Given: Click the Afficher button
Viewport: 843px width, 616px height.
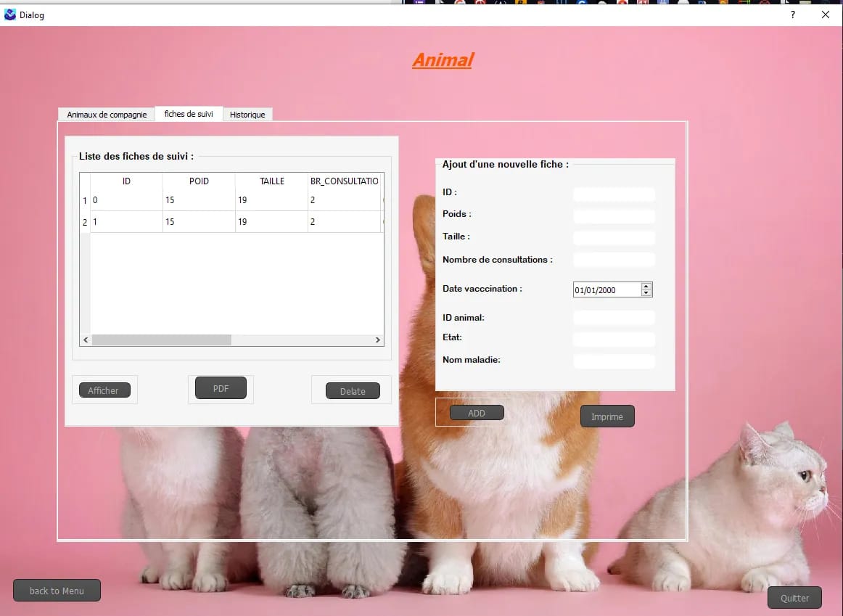Looking at the screenshot, I should pyautogui.click(x=104, y=390).
